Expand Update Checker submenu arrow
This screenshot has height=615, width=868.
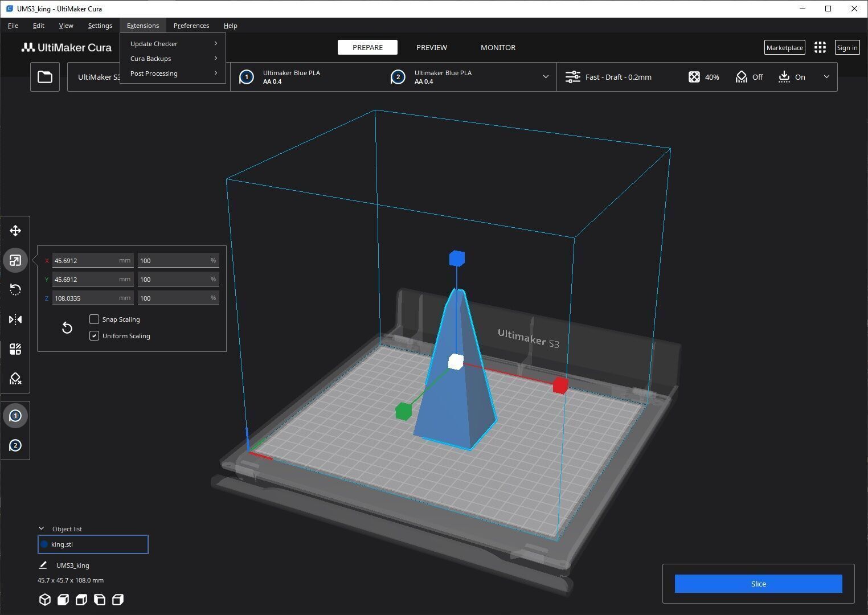216,44
